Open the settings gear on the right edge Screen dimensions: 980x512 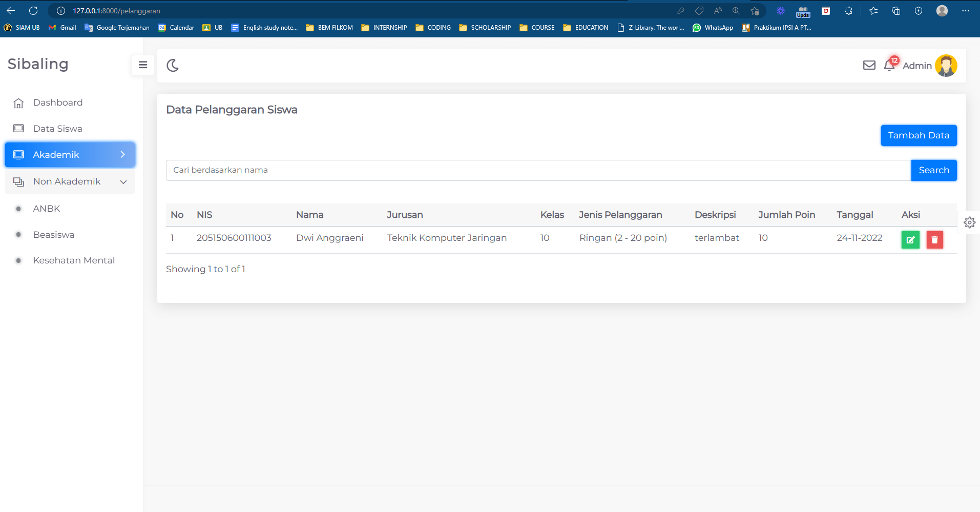click(970, 222)
